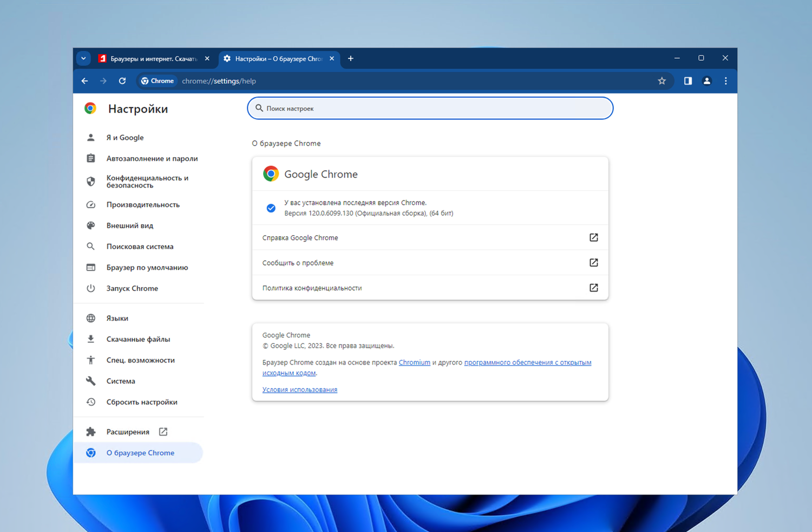This screenshot has width=812, height=532.
Task: Open Политика конфиденциальности row
Action: pos(430,288)
